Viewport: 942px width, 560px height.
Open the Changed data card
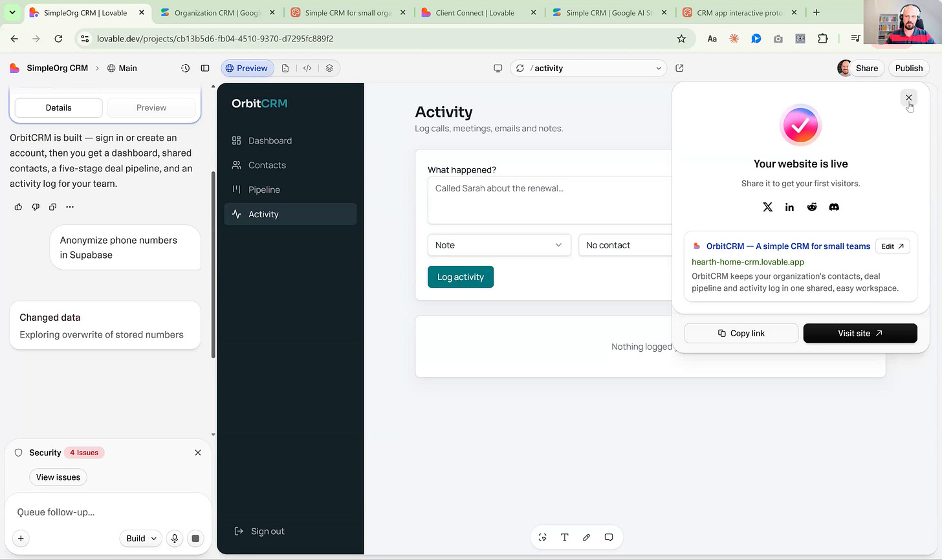coord(105,326)
